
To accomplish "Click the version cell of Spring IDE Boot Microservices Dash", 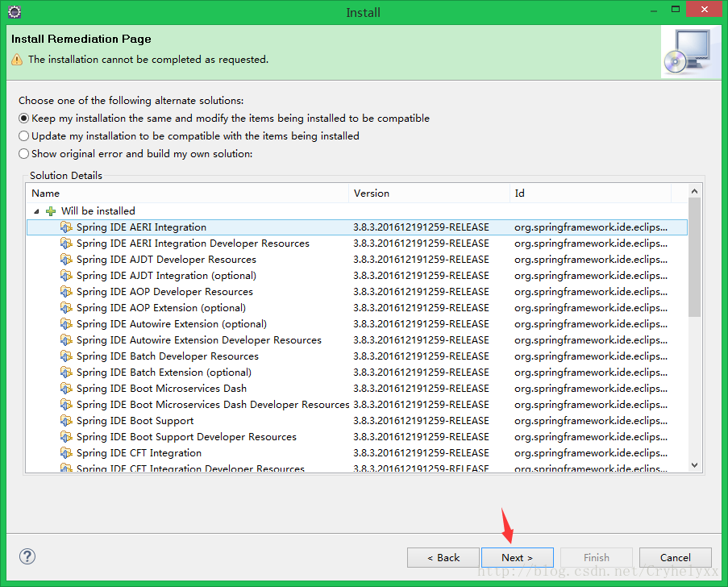I will click(421, 388).
